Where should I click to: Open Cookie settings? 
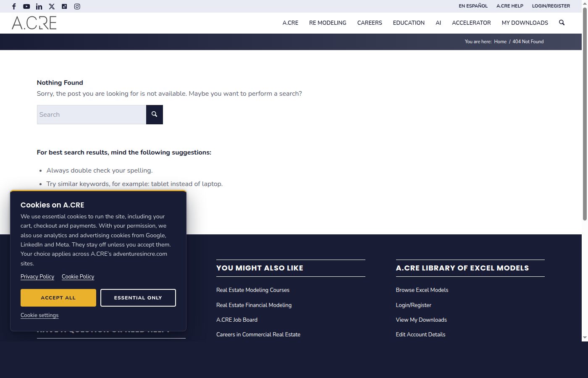coord(39,315)
